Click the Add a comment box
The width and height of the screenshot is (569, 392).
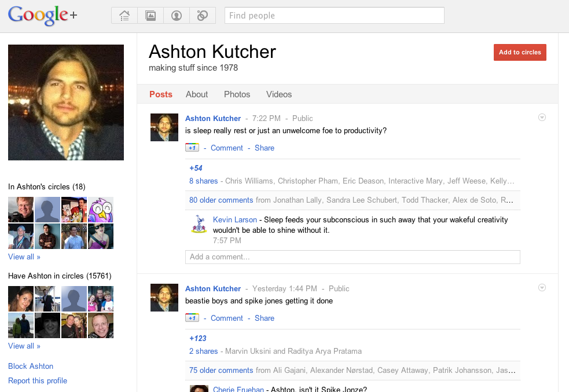[x=353, y=257]
